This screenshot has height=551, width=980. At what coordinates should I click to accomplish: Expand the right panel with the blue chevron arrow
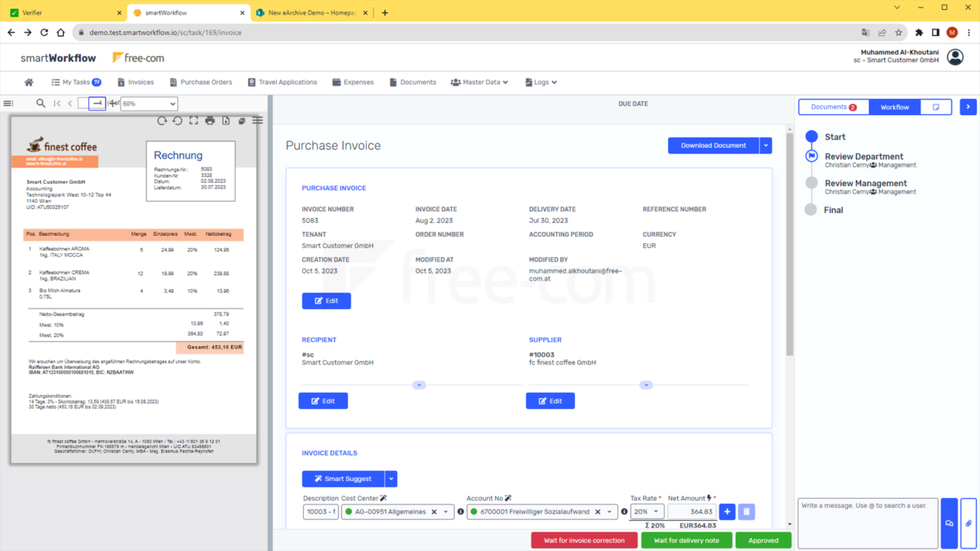point(969,107)
